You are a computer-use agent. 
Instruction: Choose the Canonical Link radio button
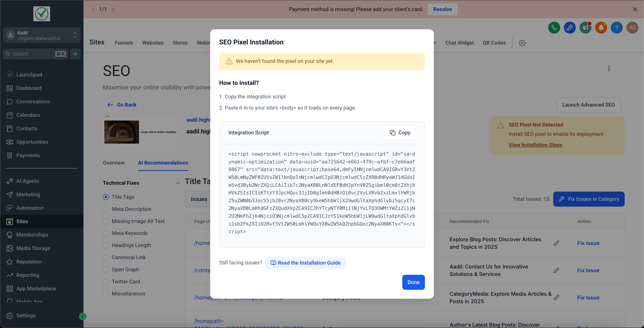106,257
